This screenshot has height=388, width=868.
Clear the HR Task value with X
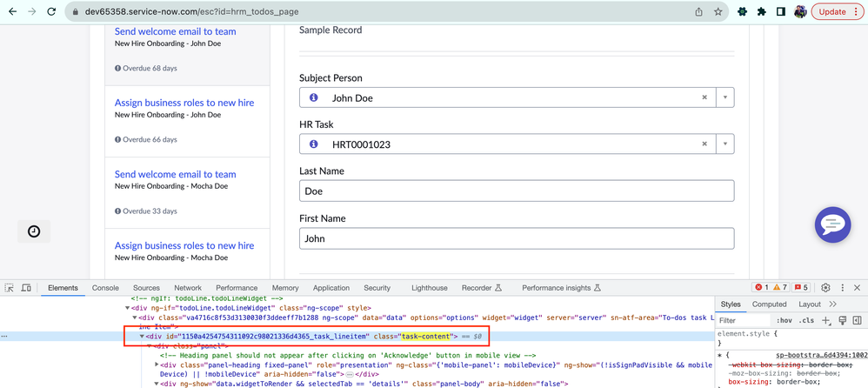[704, 144]
